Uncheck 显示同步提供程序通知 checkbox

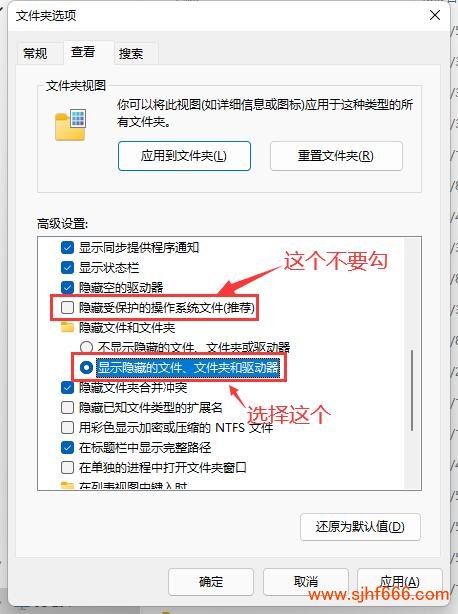(x=67, y=247)
